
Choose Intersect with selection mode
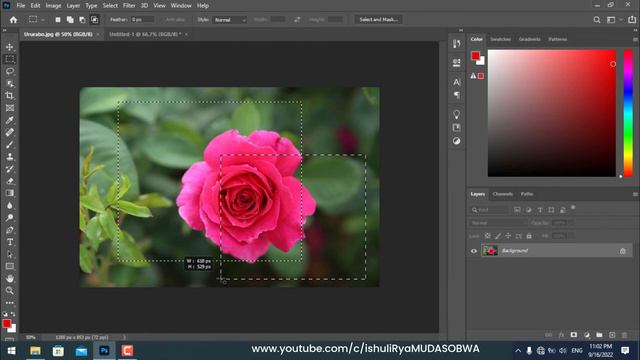[x=95, y=20]
